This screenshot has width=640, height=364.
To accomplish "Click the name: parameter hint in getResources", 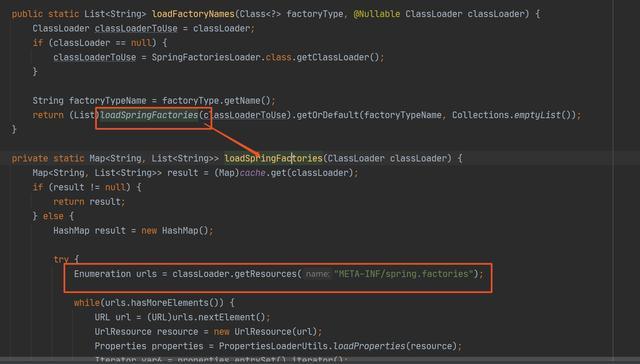I will click(318, 274).
